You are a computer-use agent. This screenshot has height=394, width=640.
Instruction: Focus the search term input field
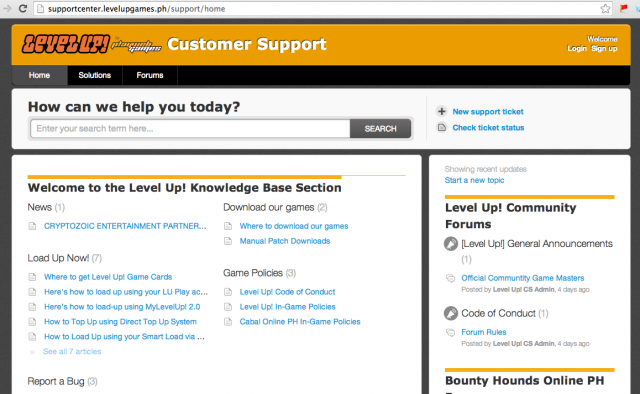pos(190,129)
